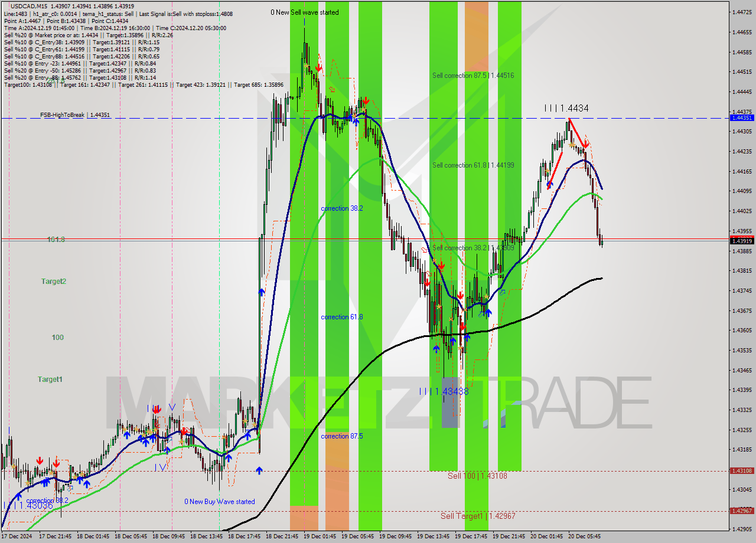
Task: Click the green '161.8' level label
Action: 56,240
